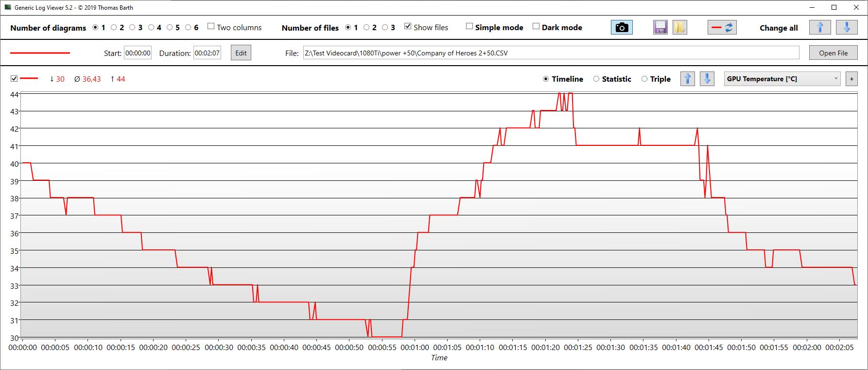
Task: Click the 00:01:45 time axis label
Action: coord(709,348)
